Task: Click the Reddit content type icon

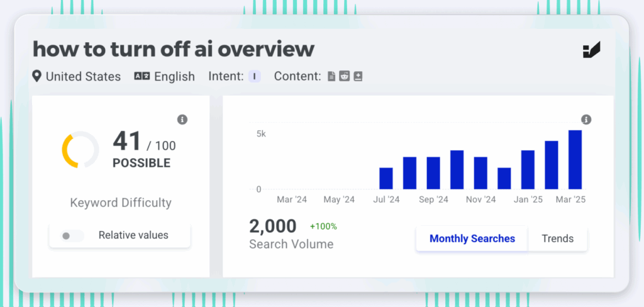Action: point(345,77)
